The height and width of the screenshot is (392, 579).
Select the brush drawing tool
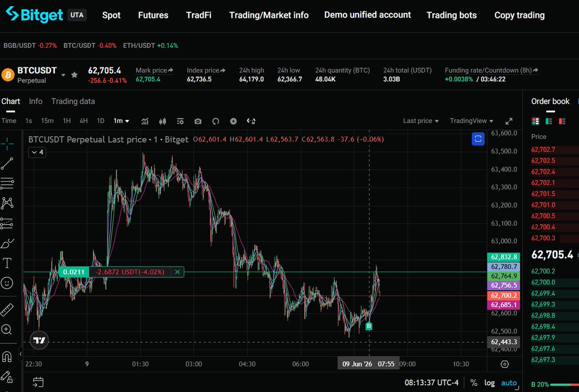click(7, 243)
